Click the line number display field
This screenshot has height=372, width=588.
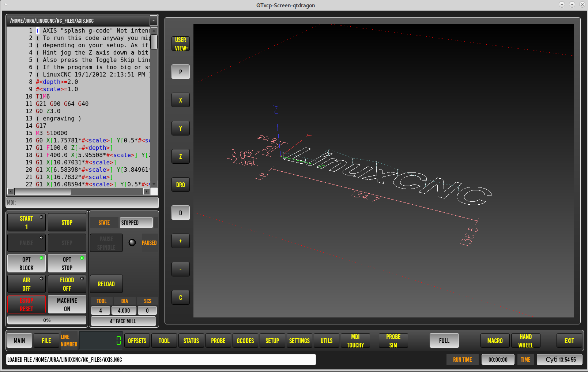pos(101,341)
